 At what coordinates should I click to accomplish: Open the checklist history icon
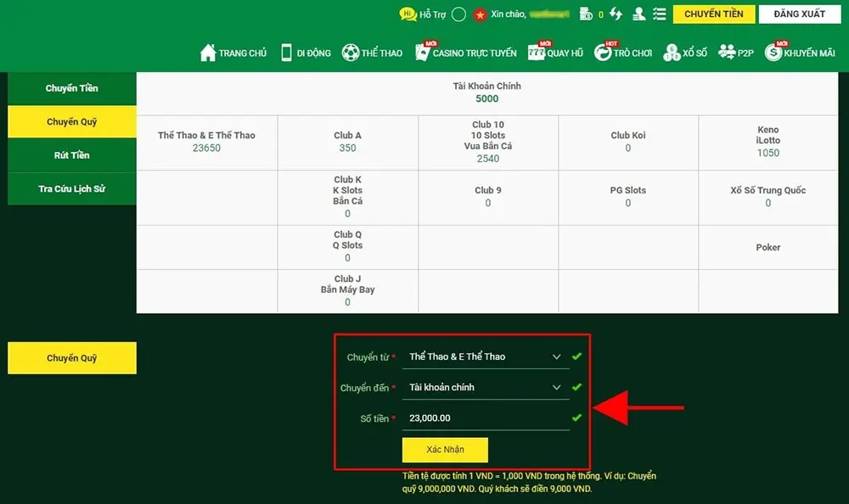[660, 14]
